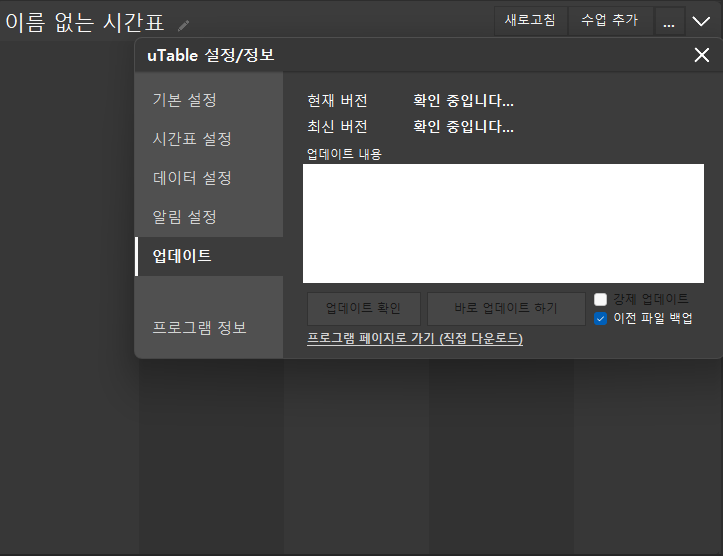
Task: Go to the 프로그램 정보 tab
Action: (209, 328)
